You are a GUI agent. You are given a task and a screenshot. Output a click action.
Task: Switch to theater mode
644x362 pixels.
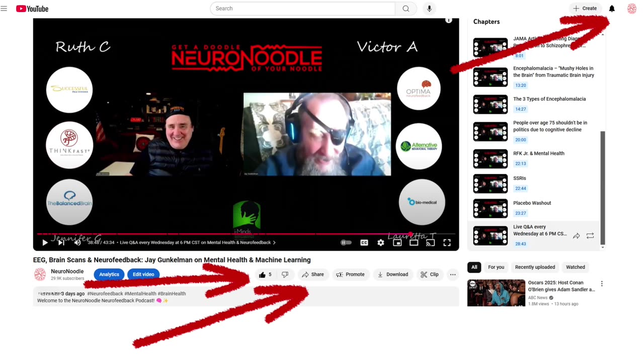[x=414, y=242]
